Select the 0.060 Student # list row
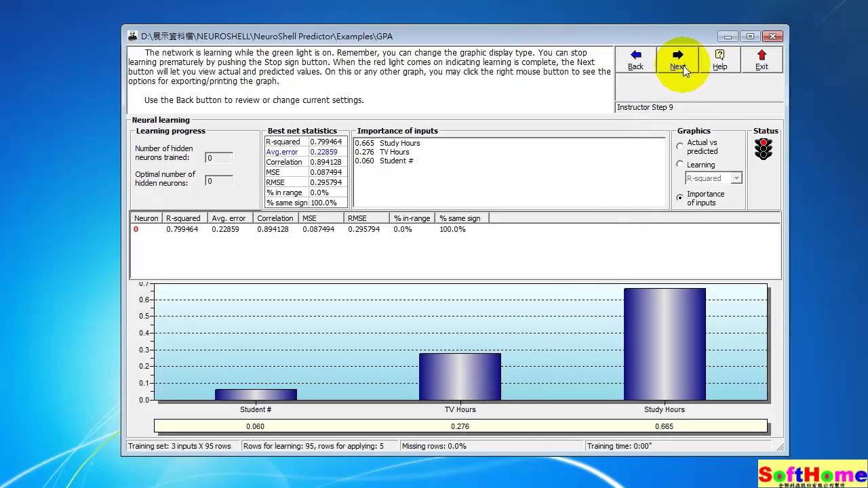The height and width of the screenshot is (488, 868). click(x=384, y=161)
